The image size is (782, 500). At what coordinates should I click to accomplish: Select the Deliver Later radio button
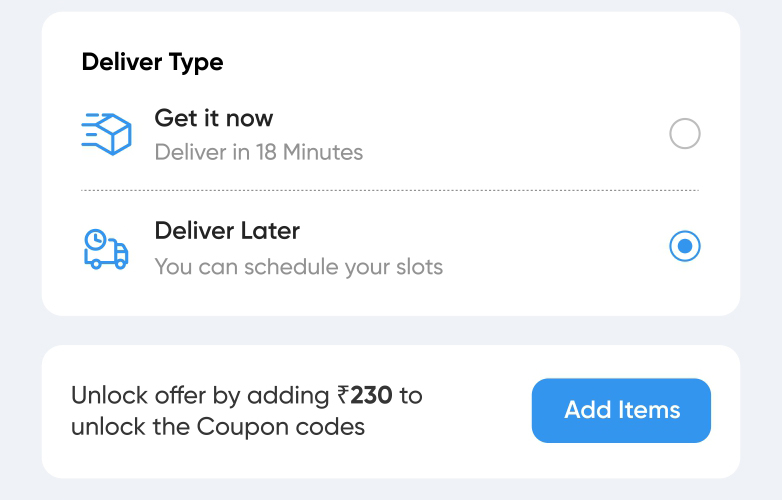pyautogui.click(x=684, y=246)
